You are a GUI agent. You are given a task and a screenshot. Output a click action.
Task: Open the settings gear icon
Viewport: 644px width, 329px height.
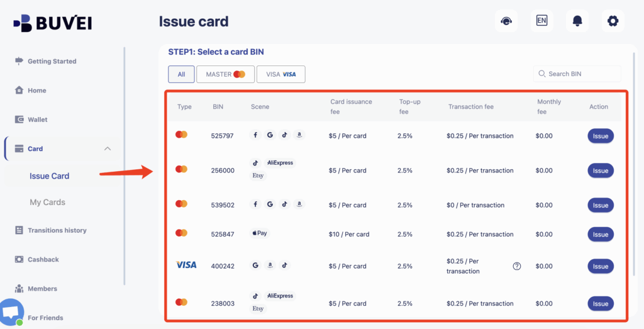[613, 21]
